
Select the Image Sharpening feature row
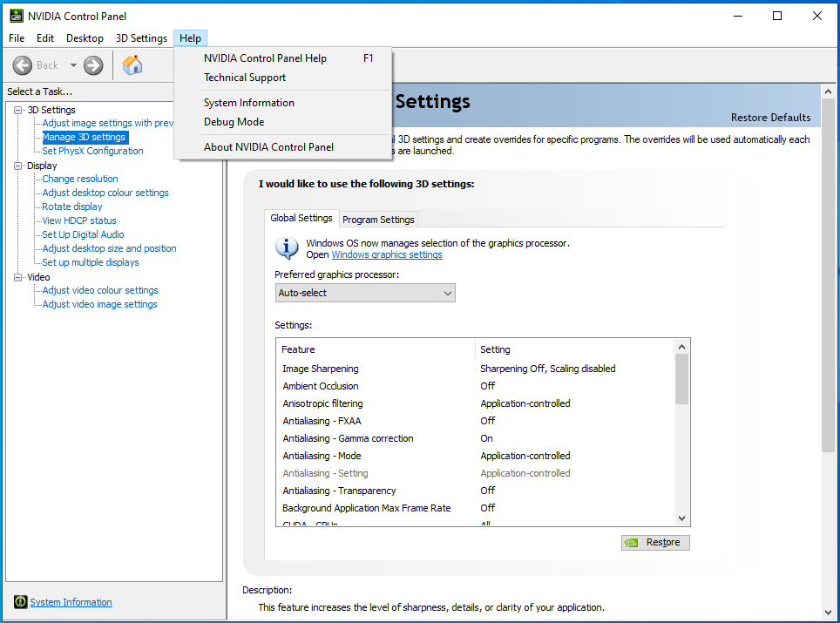click(x=476, y=369)
